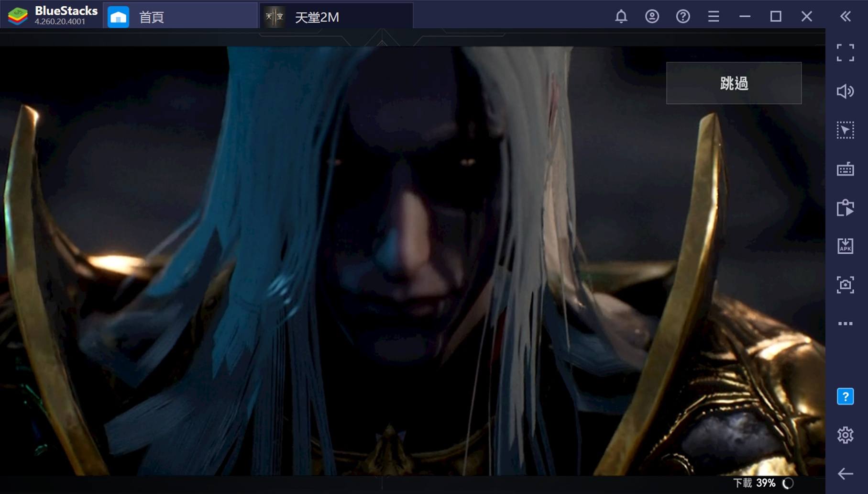Image resolution: width=868 pixels, height=494 pixels.
Task: Click the download progress spinner
Action: coord(788,483)
